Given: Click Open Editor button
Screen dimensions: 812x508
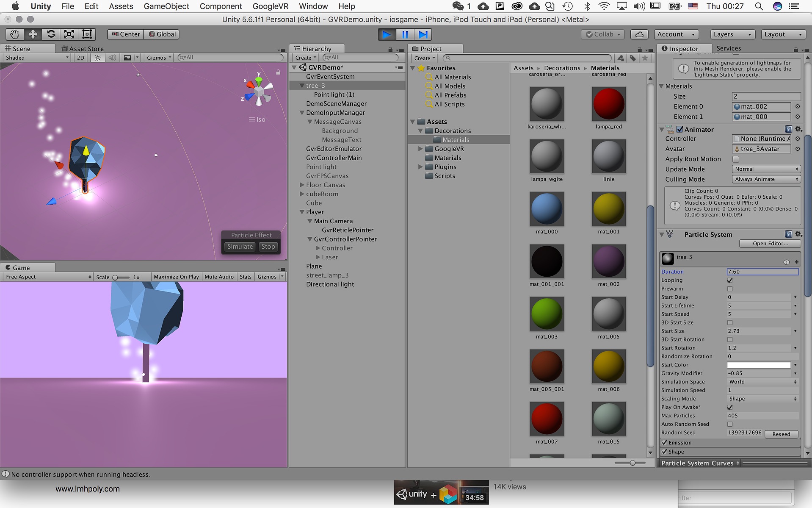Looking at the screenshot, I should pos(770,244).
